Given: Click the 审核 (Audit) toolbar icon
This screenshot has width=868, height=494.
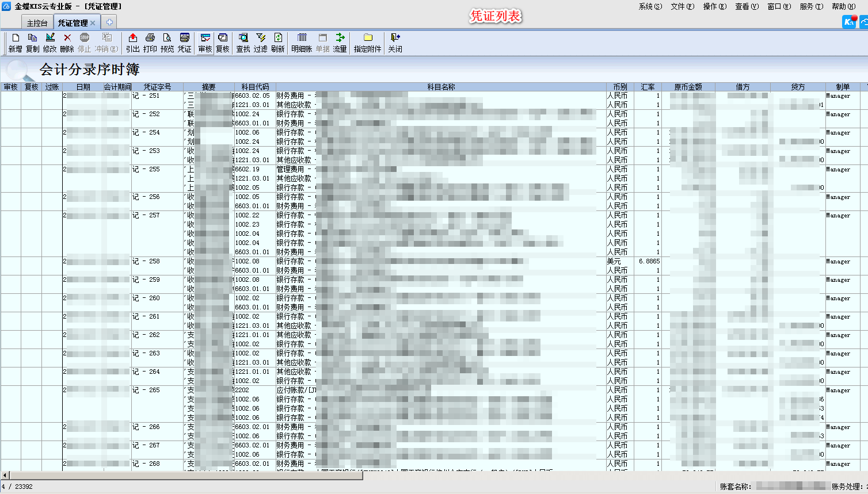Looking at the screenshot, I should point(205,42).
